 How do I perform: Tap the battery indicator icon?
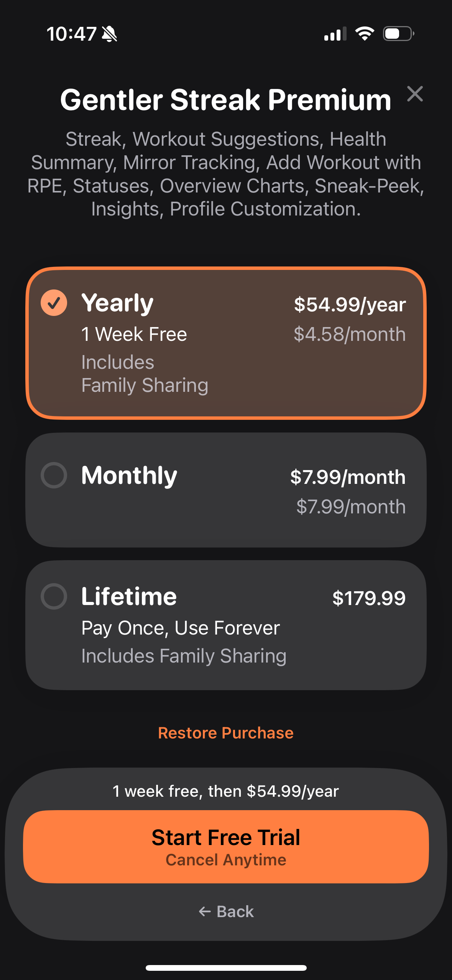click(x=398, y=34)
